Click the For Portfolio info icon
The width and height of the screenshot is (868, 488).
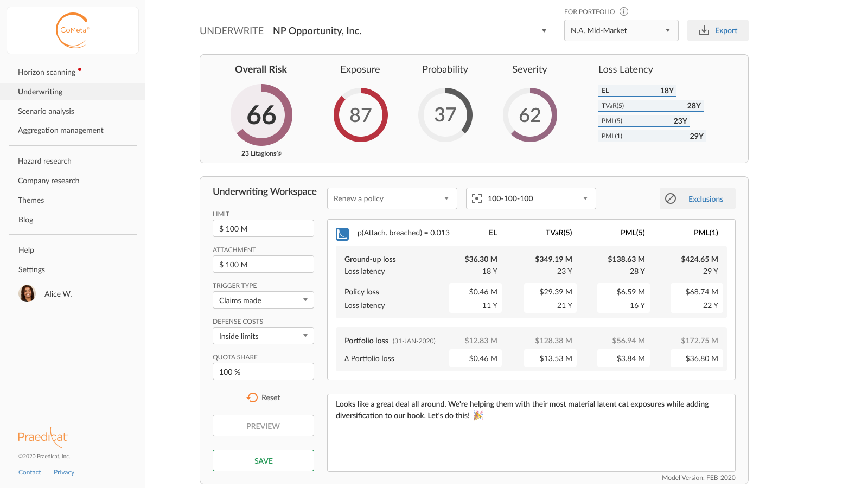(624, 11)
